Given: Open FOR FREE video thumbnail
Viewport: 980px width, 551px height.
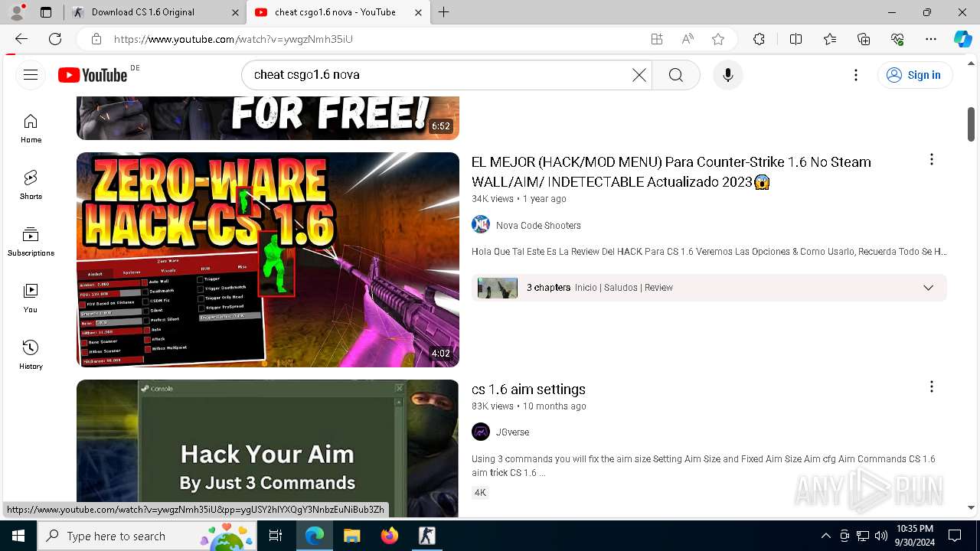Looking at the screenshot, I should pyautogui.click(x=268, y=118).
